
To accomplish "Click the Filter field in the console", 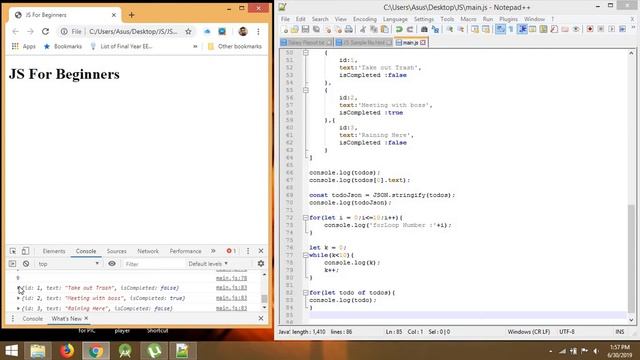I will tap(153, 264).
